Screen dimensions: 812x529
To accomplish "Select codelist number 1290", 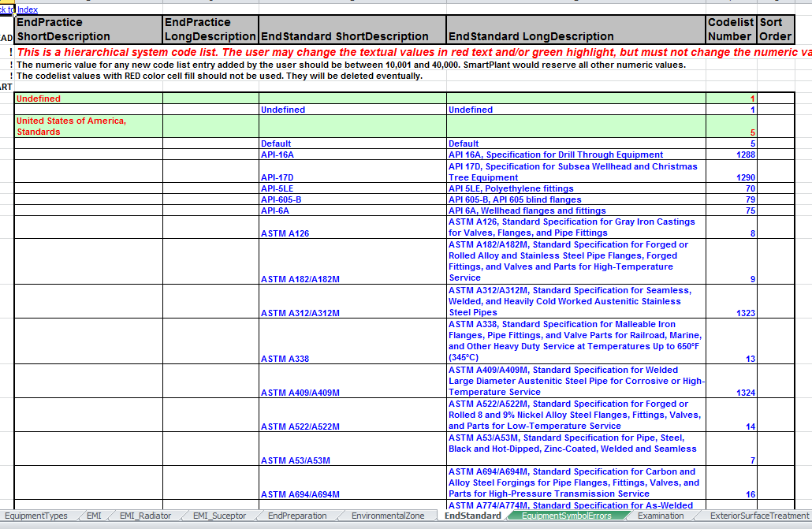I will [x=732, y=172].
